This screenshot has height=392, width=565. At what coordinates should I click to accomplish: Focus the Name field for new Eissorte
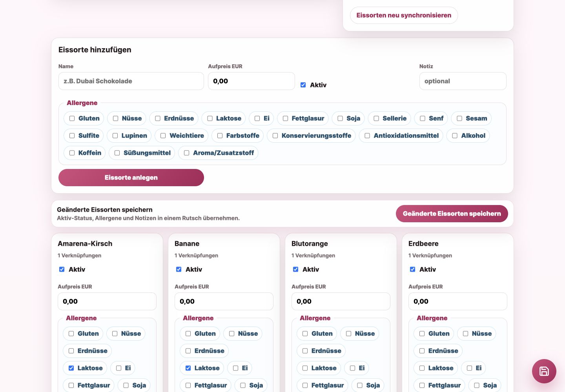pos(131,81)
